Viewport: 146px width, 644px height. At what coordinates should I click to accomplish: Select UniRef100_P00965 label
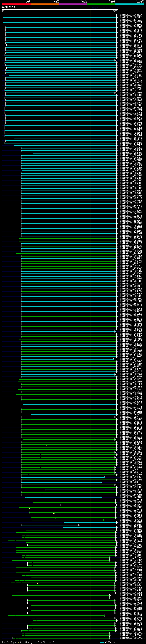pos(131,253)
